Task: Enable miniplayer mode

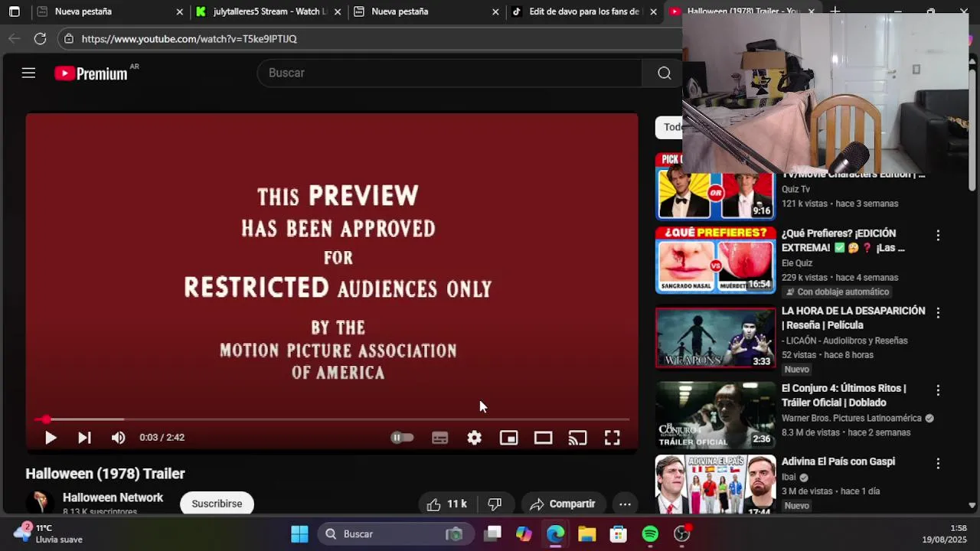Action: coord(508,438)
